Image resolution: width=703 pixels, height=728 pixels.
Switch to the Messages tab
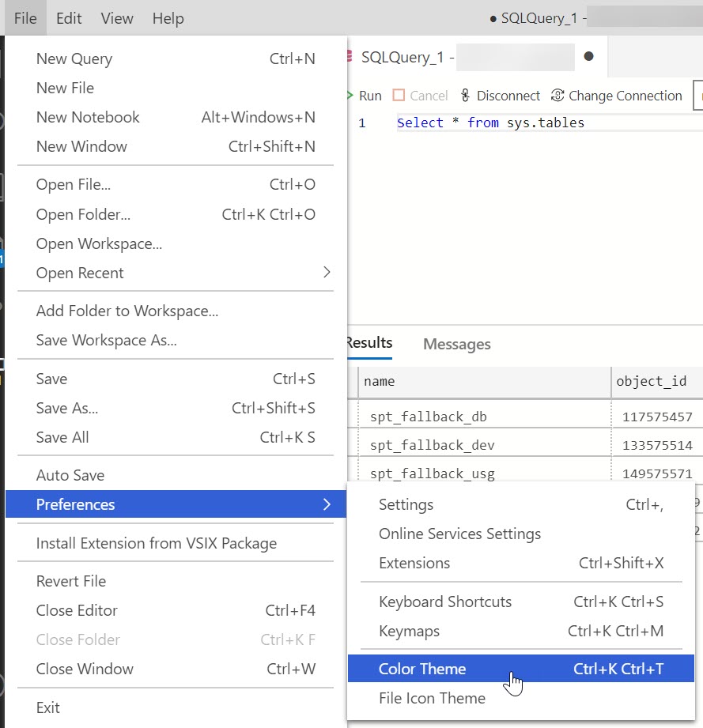coord(456,344)
